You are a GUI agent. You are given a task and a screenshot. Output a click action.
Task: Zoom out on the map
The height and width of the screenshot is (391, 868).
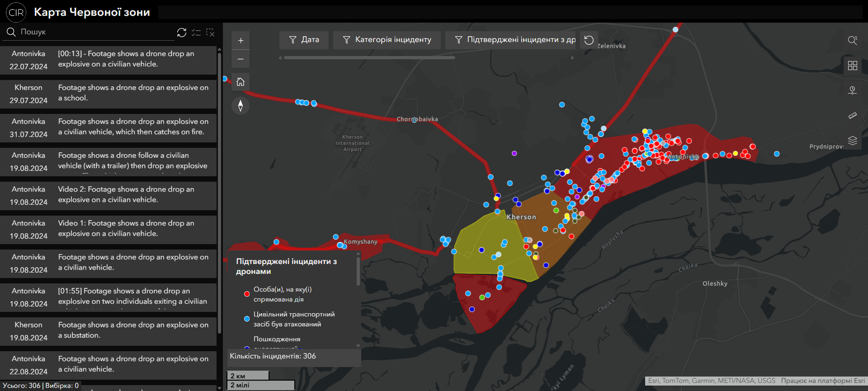click(x=241, y=59)
